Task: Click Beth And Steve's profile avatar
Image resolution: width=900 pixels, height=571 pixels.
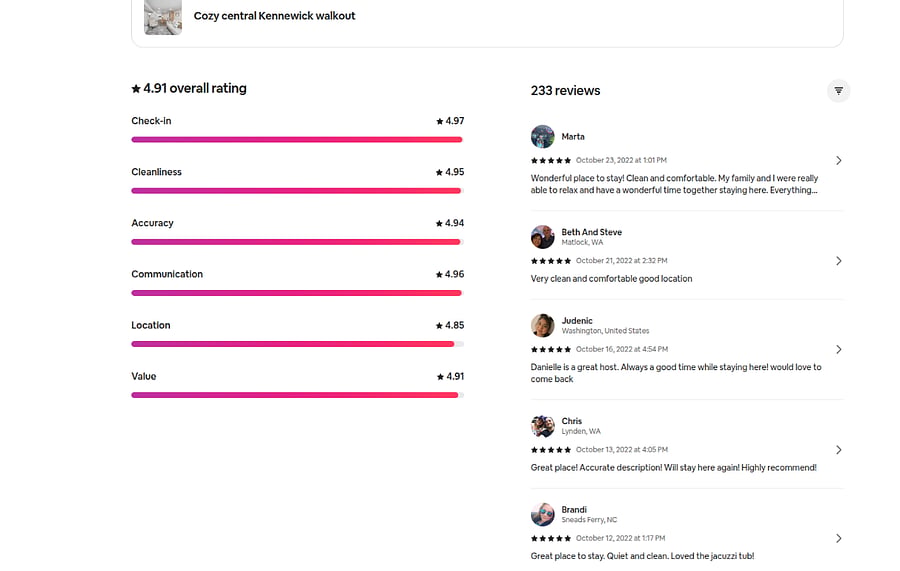Action: click(542, 236)
